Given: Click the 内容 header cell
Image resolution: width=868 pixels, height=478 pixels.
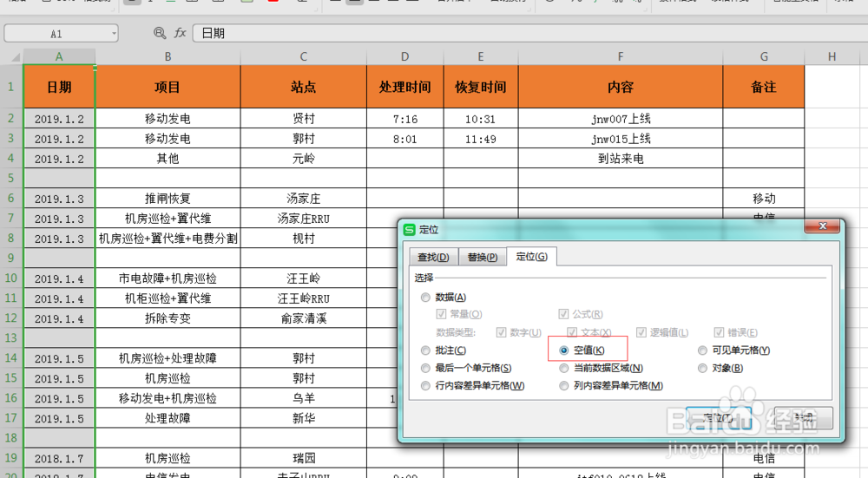Looking at the screenshot, I should point(621,87).
